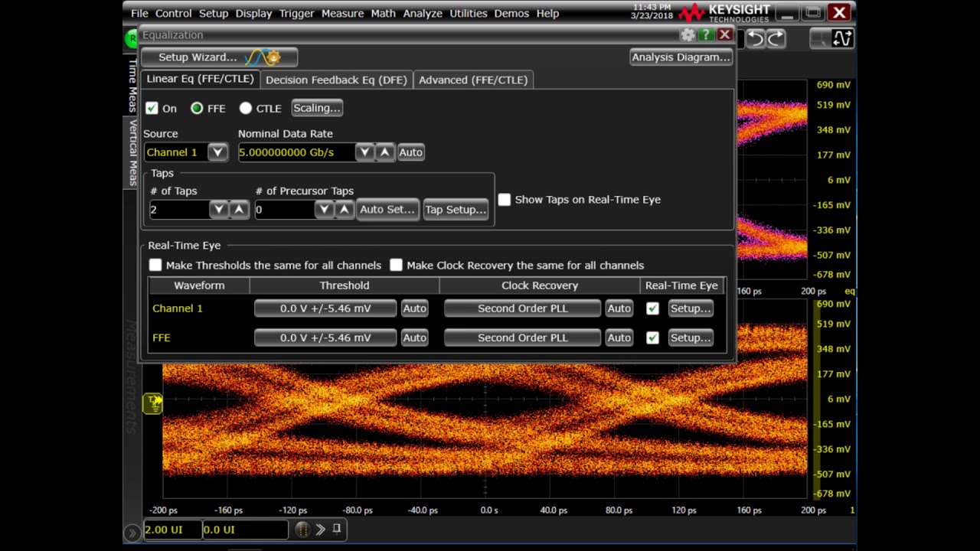
Task: Uncheck Real-Time Eye for FFE row
Action: coord(652,337)
